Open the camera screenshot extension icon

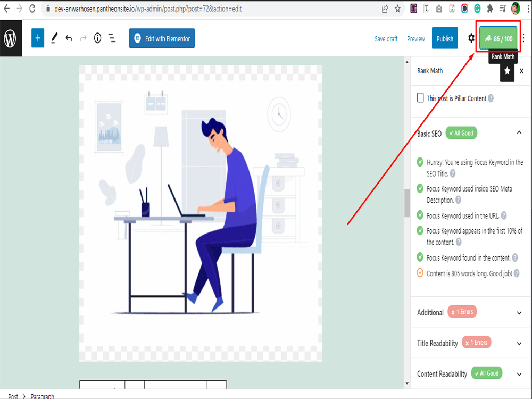pyautogui.click(x=439, y=9)
